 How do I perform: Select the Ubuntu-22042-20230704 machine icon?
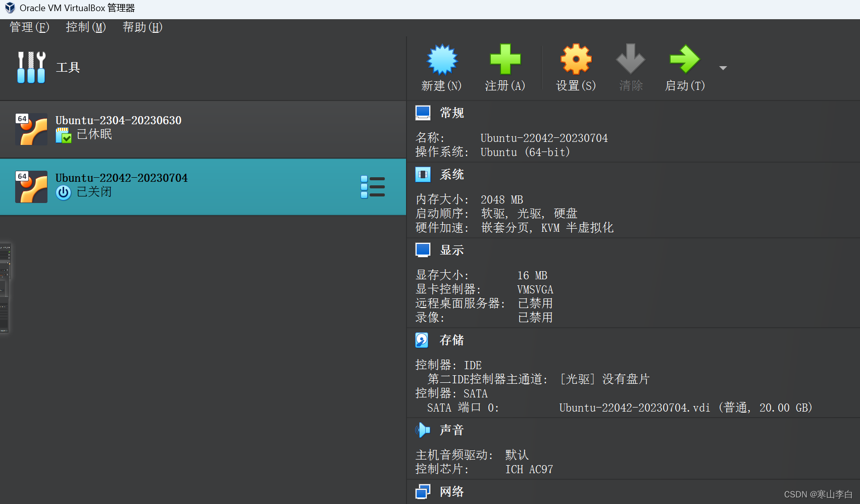pos(31,187)
